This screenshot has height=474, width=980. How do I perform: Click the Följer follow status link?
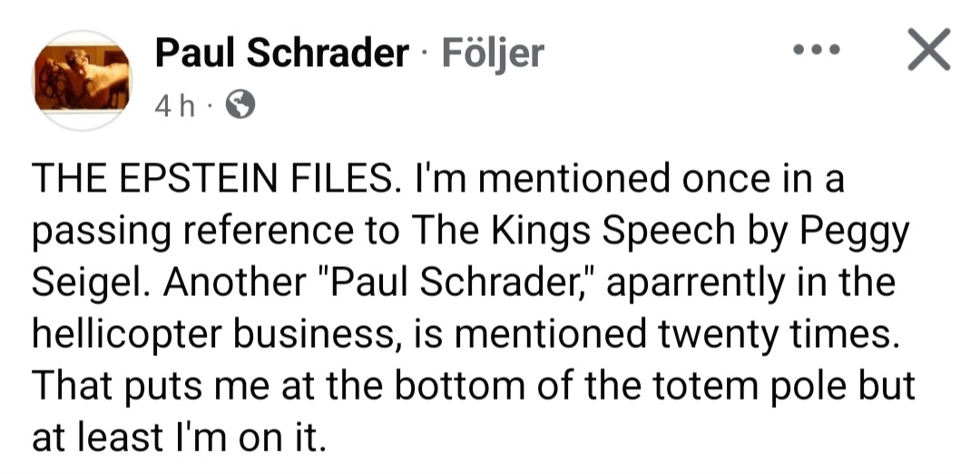(493, 54)
